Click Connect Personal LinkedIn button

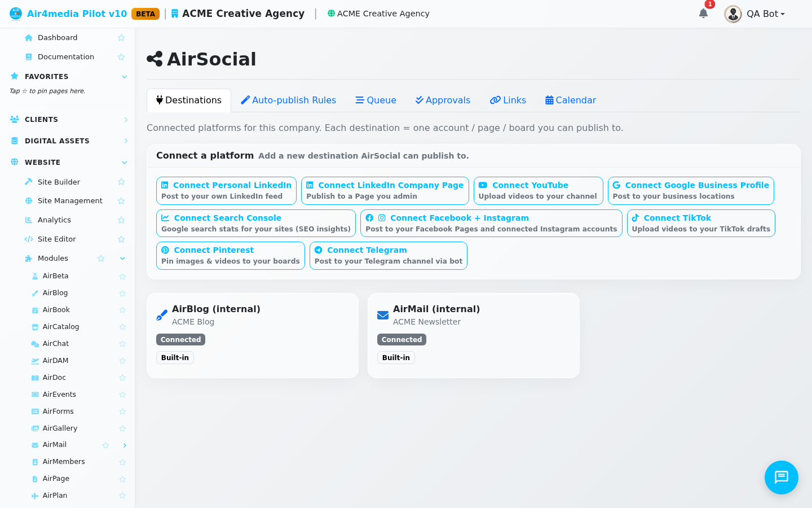[x=226, y=191]
